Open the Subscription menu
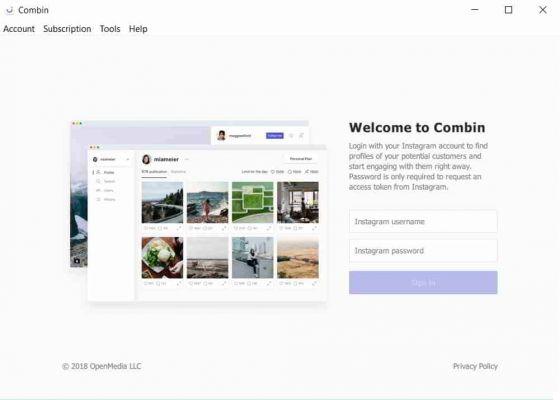 [67, 29]
